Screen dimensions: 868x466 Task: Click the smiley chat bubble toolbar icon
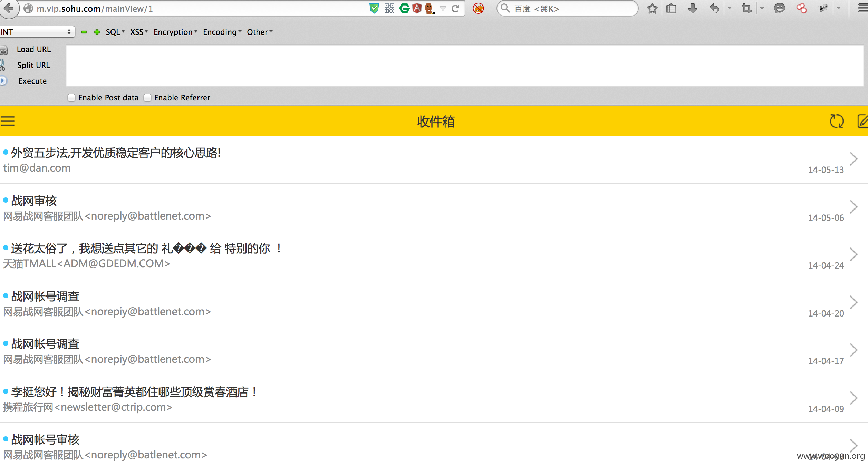779,8
